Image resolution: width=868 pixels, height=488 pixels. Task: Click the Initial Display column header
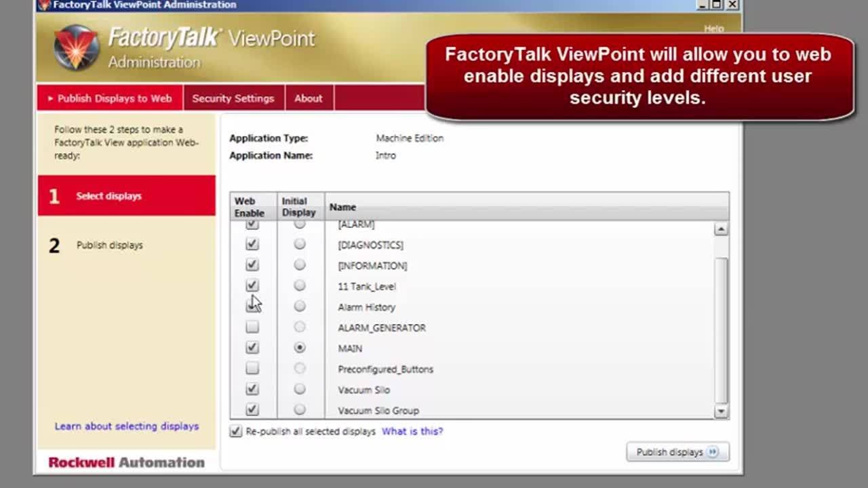pyautogui.click(x=300, y=207)
